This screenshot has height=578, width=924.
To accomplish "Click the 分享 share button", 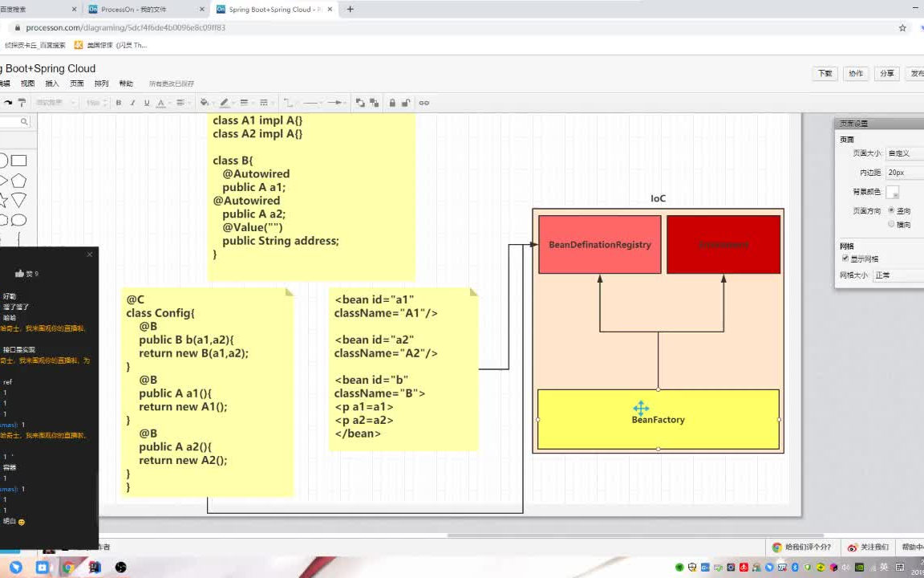I will 886,73.
